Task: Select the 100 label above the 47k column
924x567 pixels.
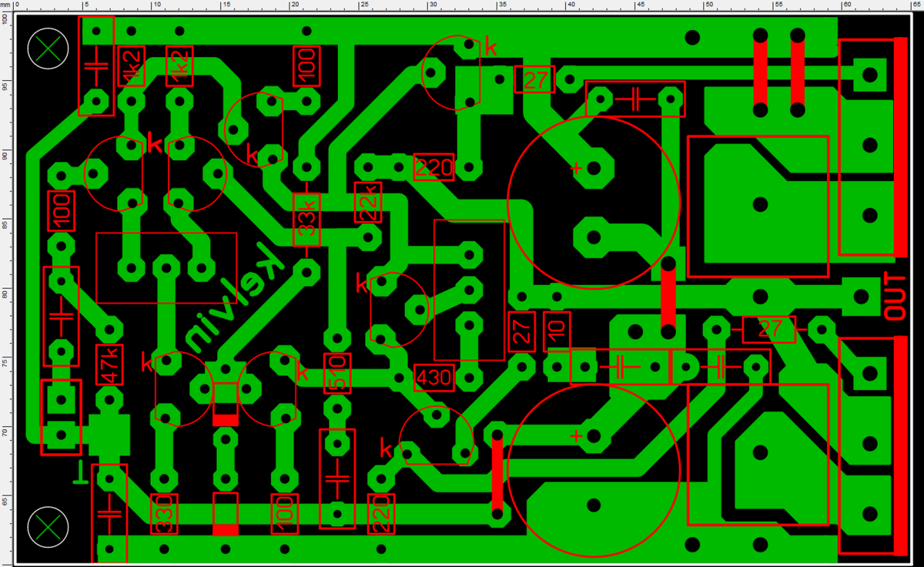Action: pos(61,210)
